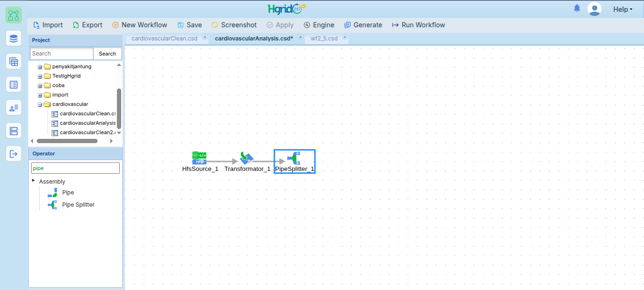Open the notifications bell
The image size is (644, 290).
[x=577, y=8]
